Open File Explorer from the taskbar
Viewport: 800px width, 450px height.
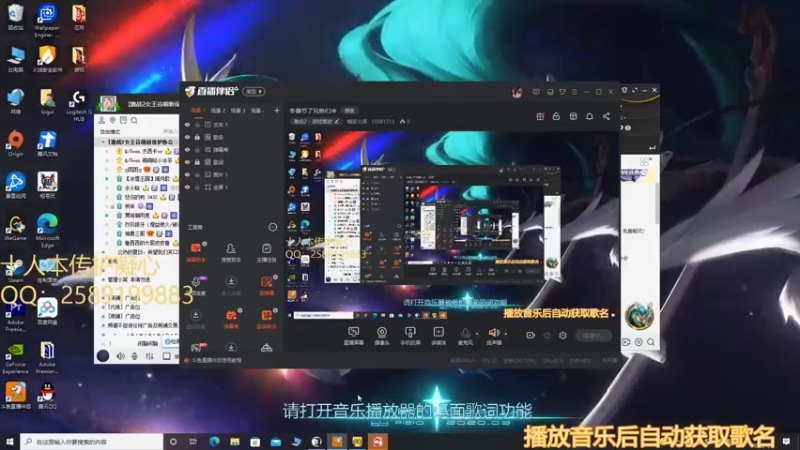click(x=235, y=442)
